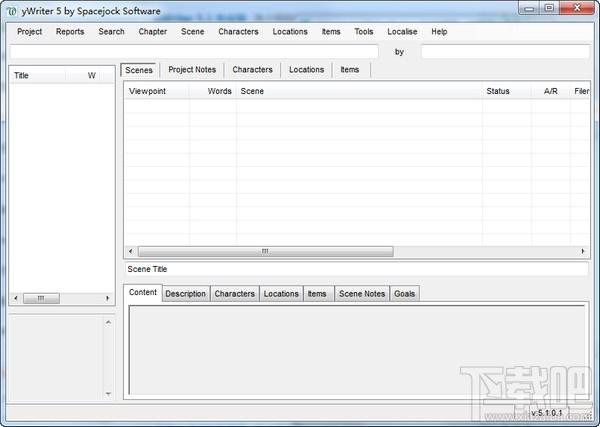Image resolution: width=600 pixels, height=427 pixels.
Task: Minimize the yWriter window
Action: (x=529, y=8)
